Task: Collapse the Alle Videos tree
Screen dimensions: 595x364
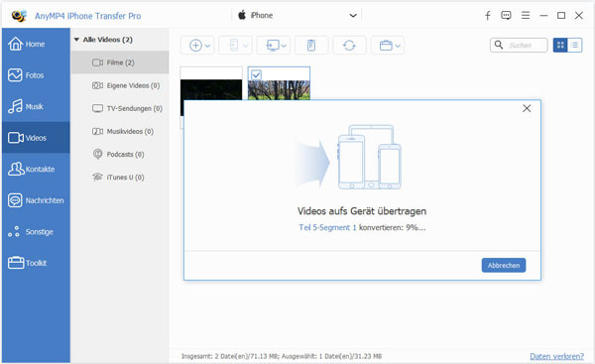Action: 76,40
